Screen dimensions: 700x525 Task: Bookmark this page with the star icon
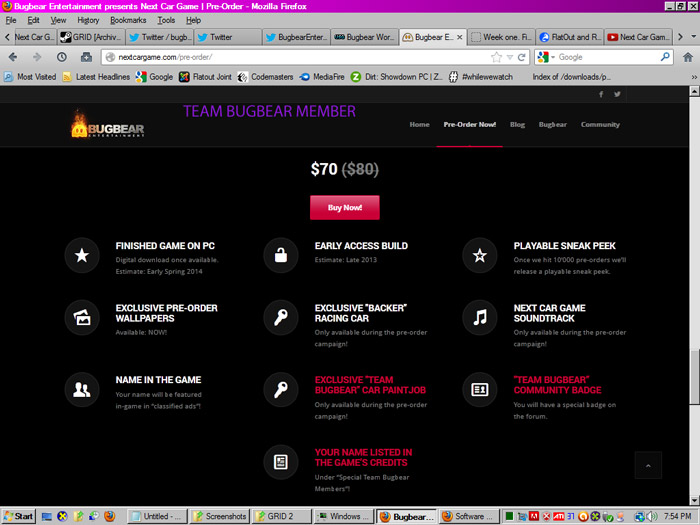click(496, 57)
